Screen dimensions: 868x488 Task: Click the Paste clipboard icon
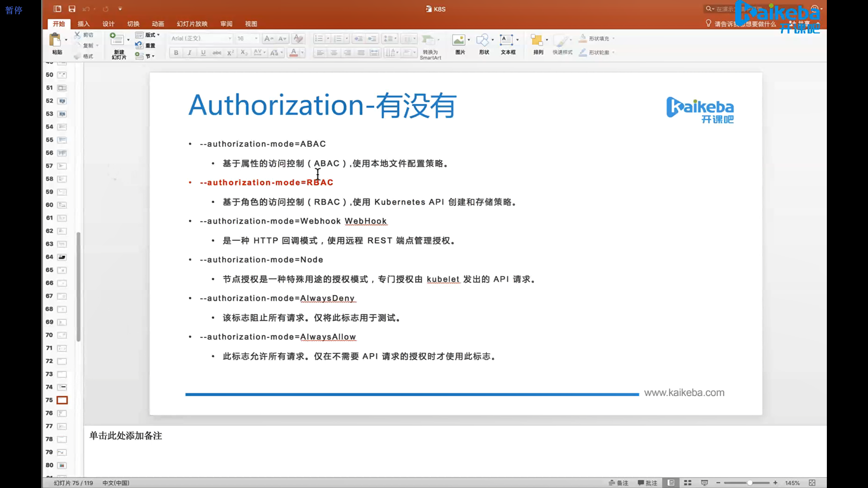tap(56, 41)
